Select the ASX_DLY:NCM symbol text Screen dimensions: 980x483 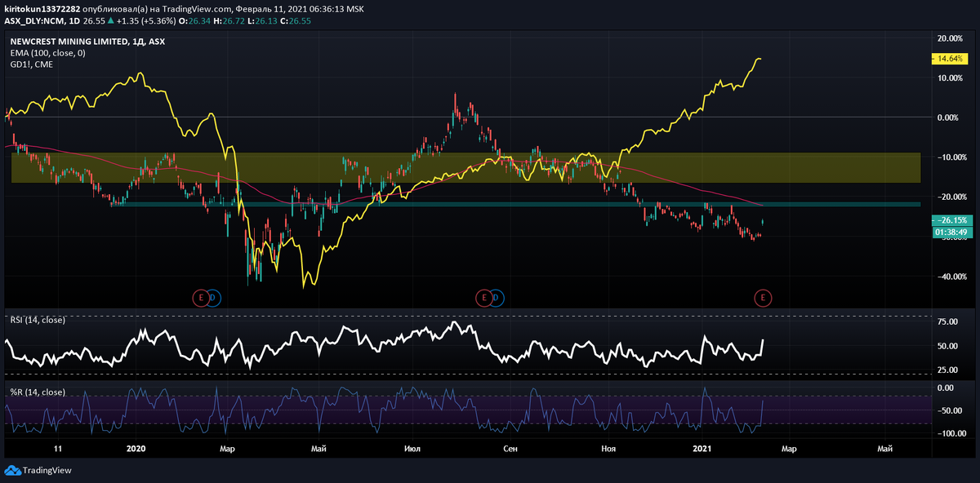pyautogui.click(x=36, y=20)
